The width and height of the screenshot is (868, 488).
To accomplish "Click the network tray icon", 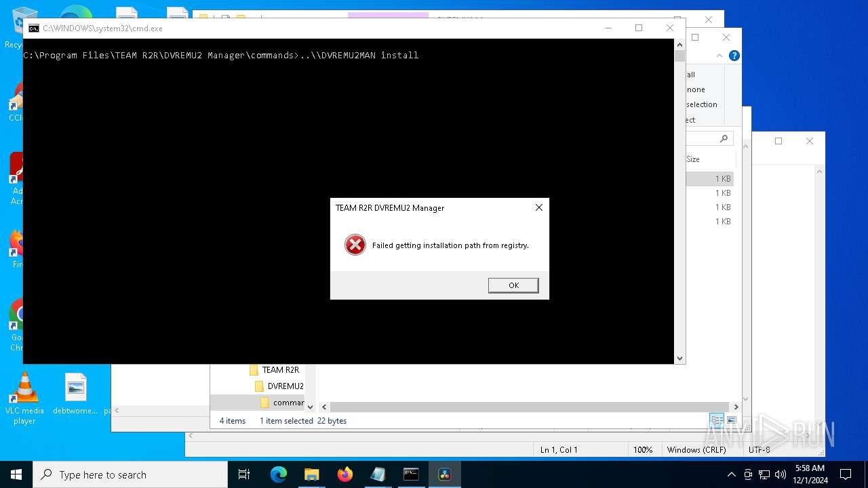I will (x=764, y=474).
